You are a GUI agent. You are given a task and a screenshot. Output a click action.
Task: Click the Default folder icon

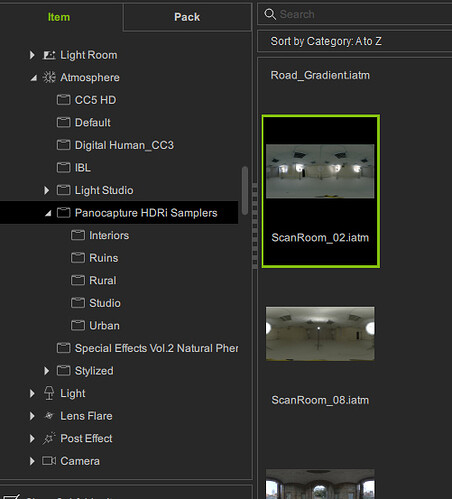63,122
